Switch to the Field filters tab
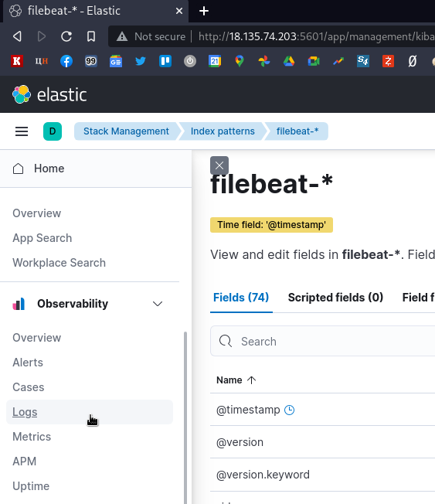The image size is (435, 504). [418, 298]
